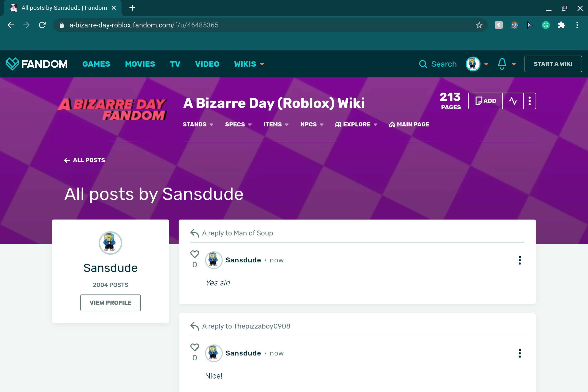Click the '2004 POSTS' text

pos(110,285)
